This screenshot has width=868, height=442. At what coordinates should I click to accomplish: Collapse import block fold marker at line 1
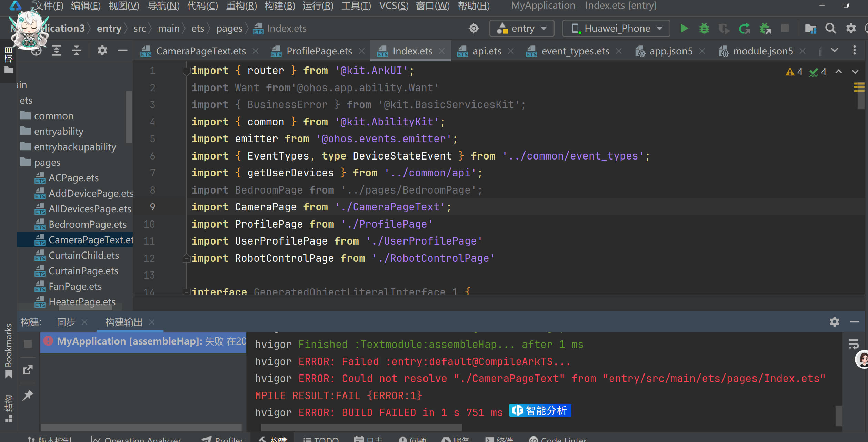click(186, 71)
